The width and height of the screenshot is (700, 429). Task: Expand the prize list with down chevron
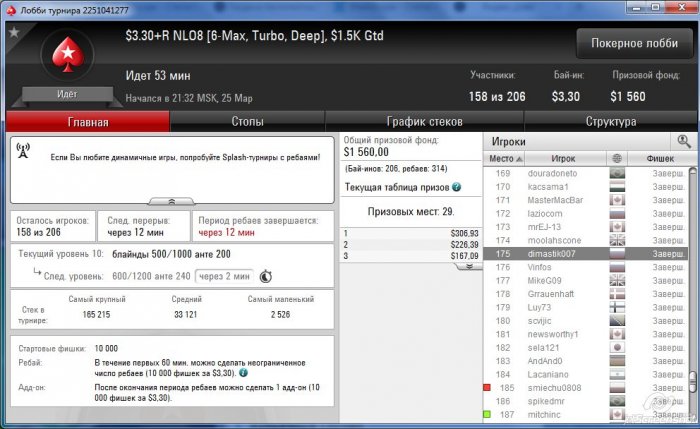(469, 266)
